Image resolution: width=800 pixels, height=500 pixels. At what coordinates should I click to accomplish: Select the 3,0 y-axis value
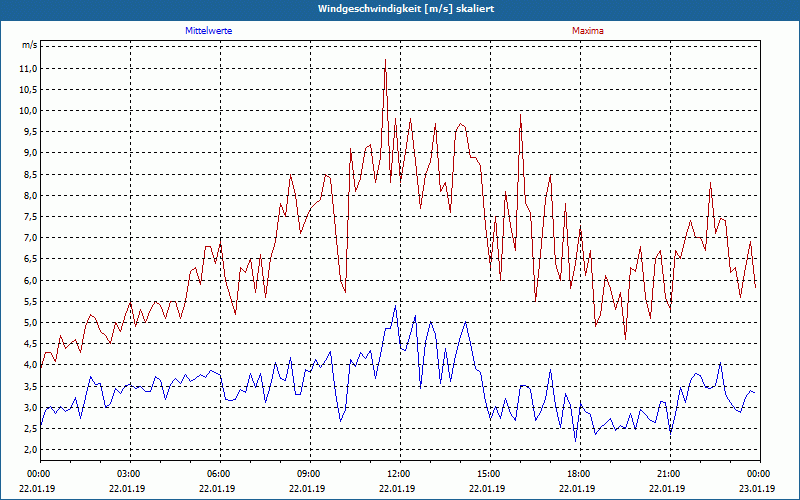coord(30,408)
